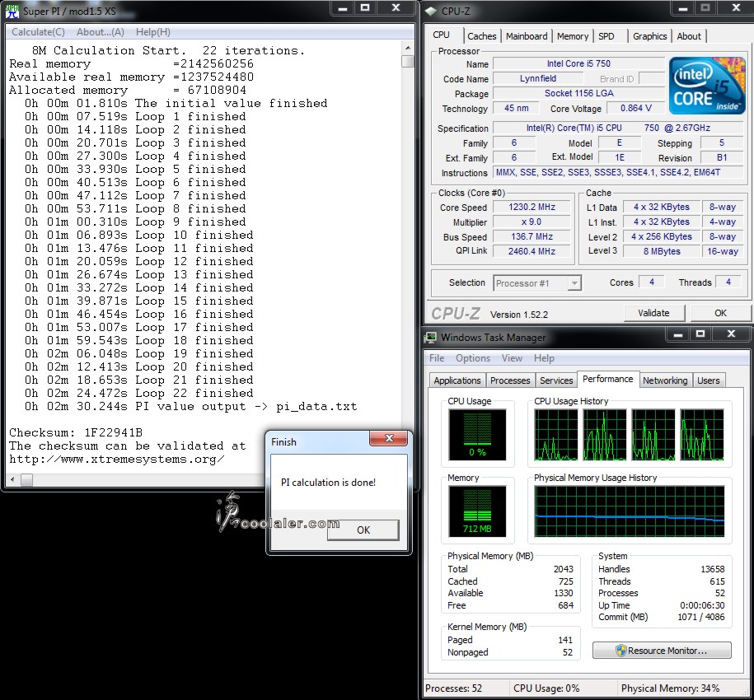Click the Instructions field listing MMX, SSE

619,172
